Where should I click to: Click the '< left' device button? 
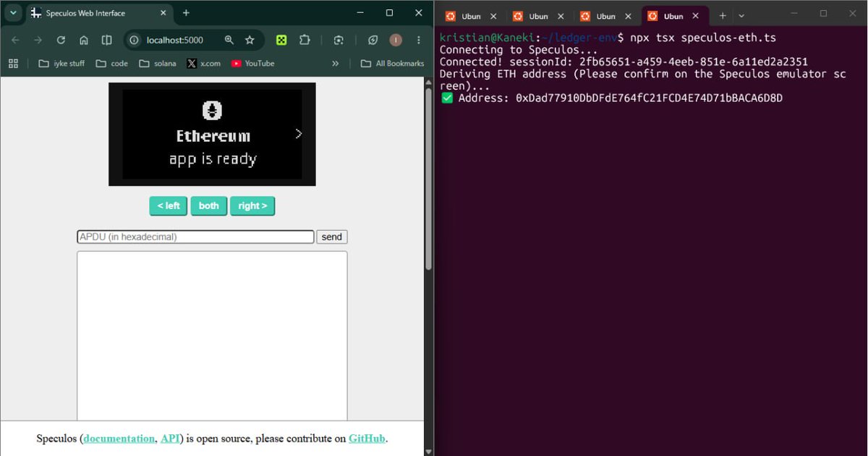click(x=169, y=206)
